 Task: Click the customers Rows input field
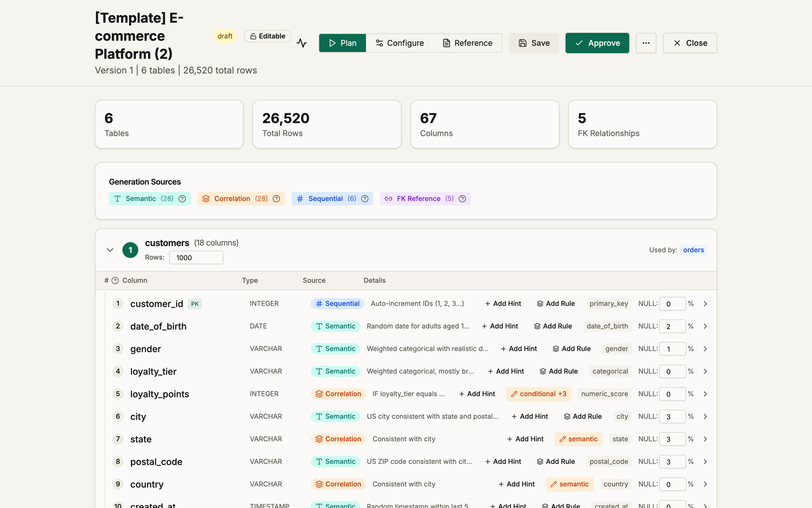[x=196, y=258]
